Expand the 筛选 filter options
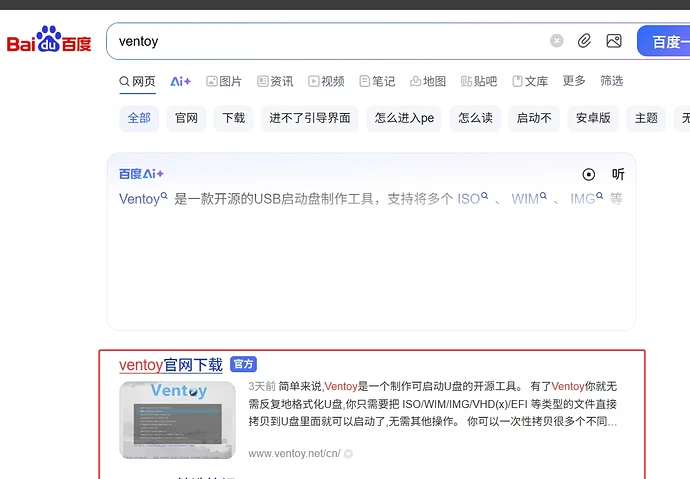The image size is (690, 479). 611,81
